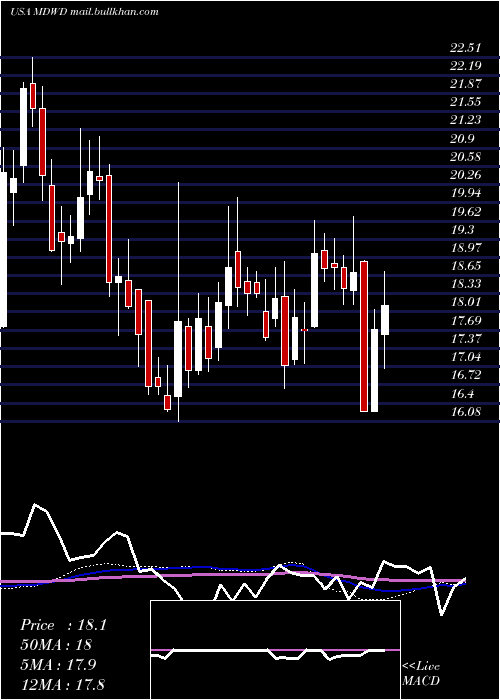Select the 21.55 price axis label

pyautogui.click(x=466, y=102)
